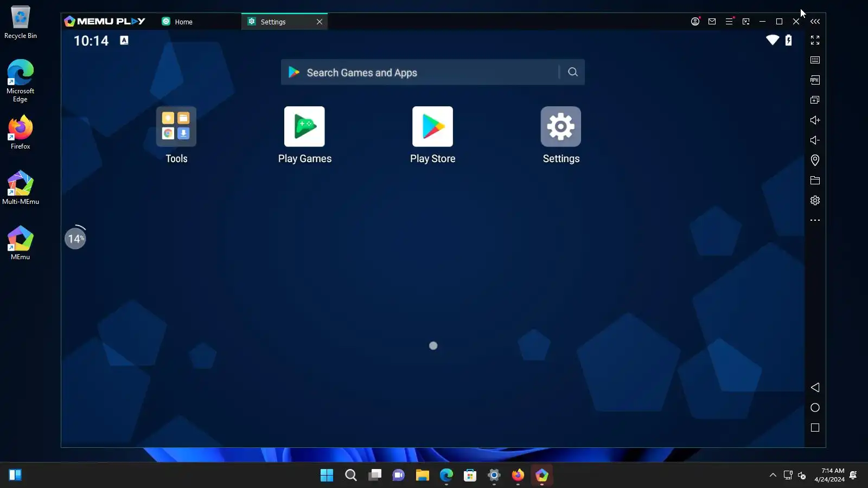The height and width of the screenshot is (488, 868).
Task: Expand the system tray hidden icons
Action: pos(773,476)
